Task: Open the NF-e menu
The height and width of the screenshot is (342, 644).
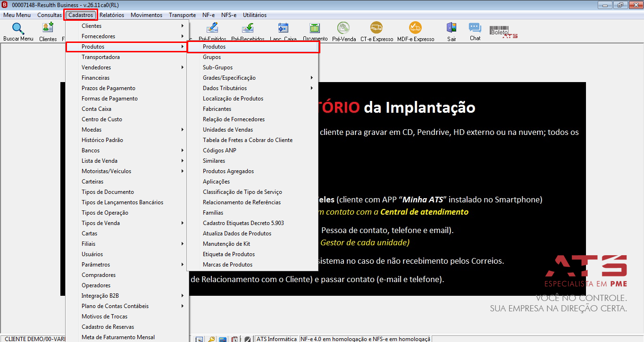Action: [209, 15]
